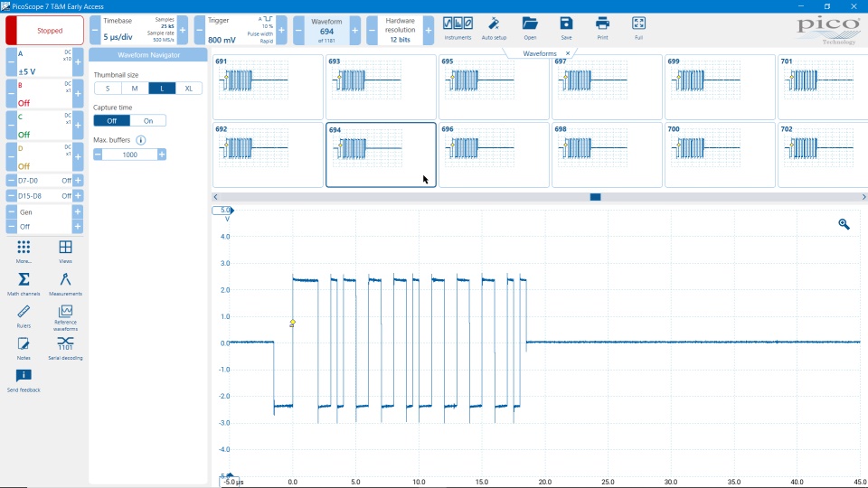The image size is (868, 488).
Task: Open the Notes tool
Action: pyautogui.click(x=24, y=346)
